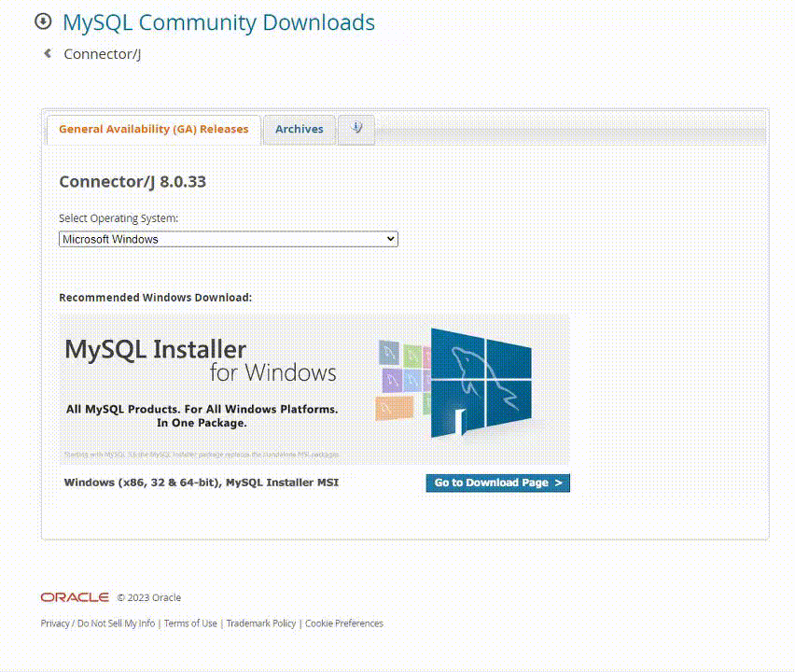Open the info icon tab
Viewport: 795px width, 672px height.
(356, 130)
